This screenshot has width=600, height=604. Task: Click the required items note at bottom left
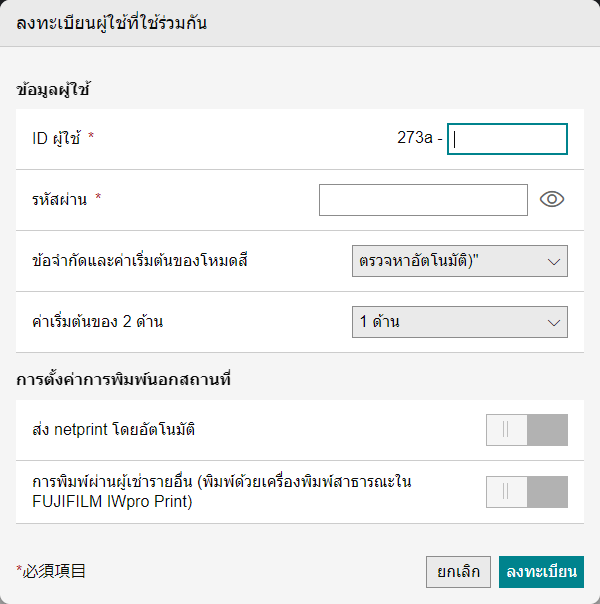point(51,572)
